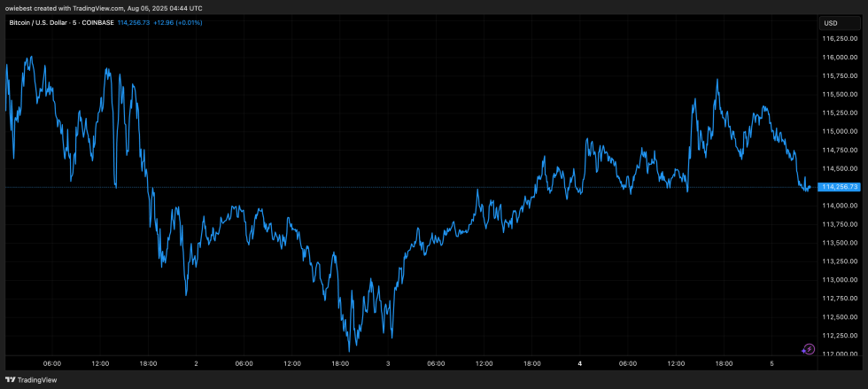
Task: Click date label 4 on the time axis
Action: [x=580, y=363]
